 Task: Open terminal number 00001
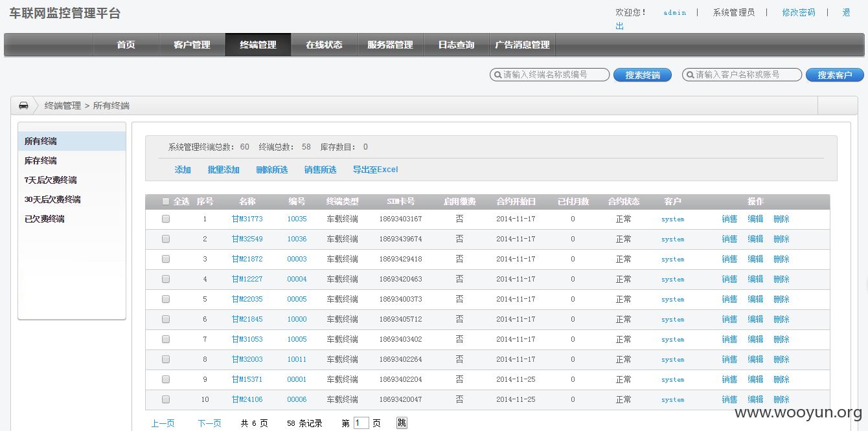click(297, 379)
